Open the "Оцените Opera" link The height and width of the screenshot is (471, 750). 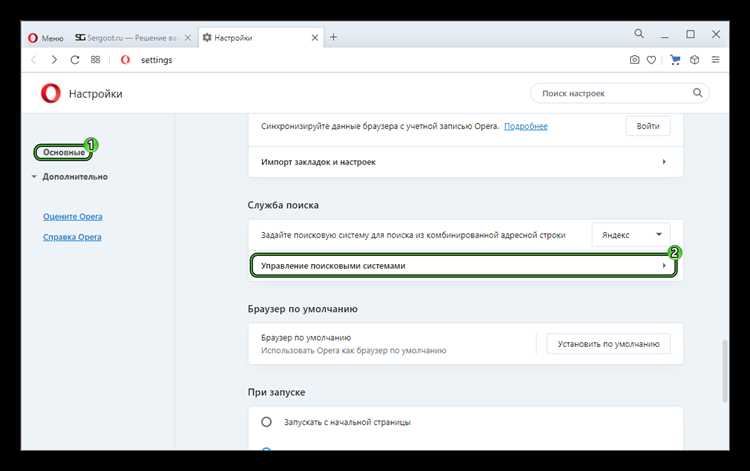pyautogui.click(x=72, y=216)
